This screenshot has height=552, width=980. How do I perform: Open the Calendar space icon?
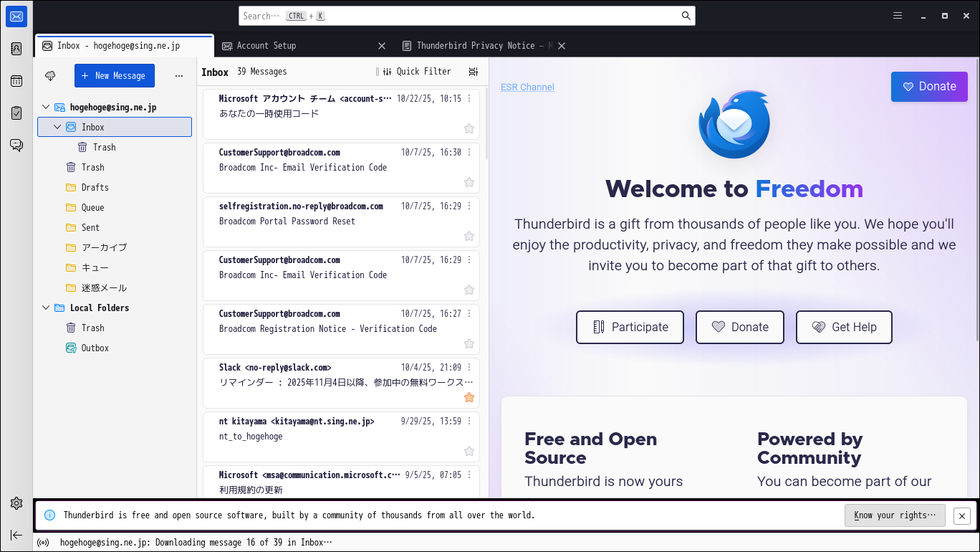point(16,81)
